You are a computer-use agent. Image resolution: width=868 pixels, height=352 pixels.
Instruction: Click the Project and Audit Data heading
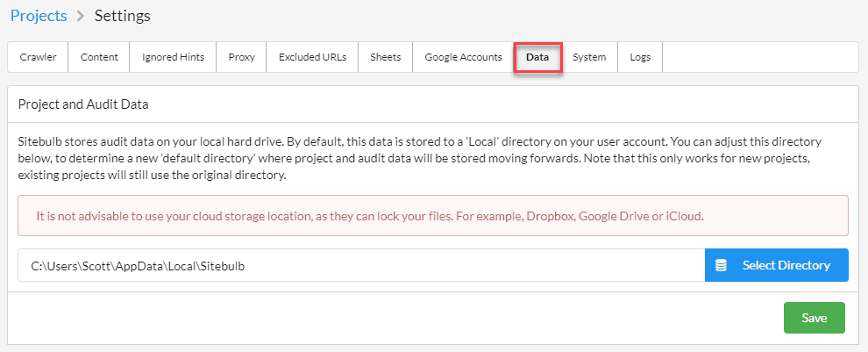[83, 104]
